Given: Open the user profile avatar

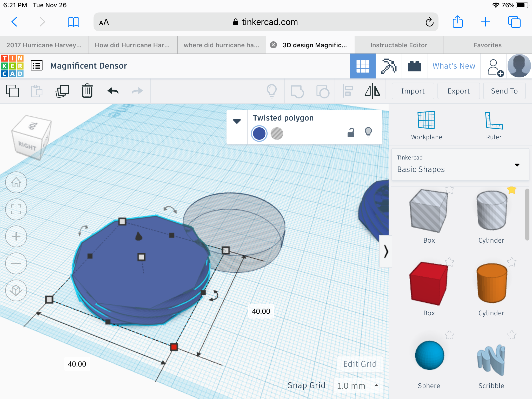Looking at the screenshot, I should pos(519,66).
